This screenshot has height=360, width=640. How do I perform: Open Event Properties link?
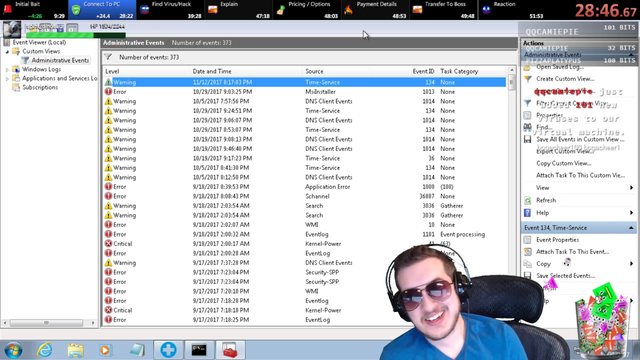click(557, 240)
